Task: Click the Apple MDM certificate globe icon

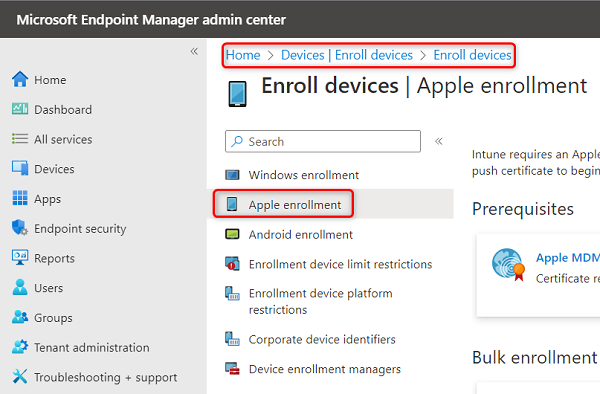Action: tap(508, 264)
